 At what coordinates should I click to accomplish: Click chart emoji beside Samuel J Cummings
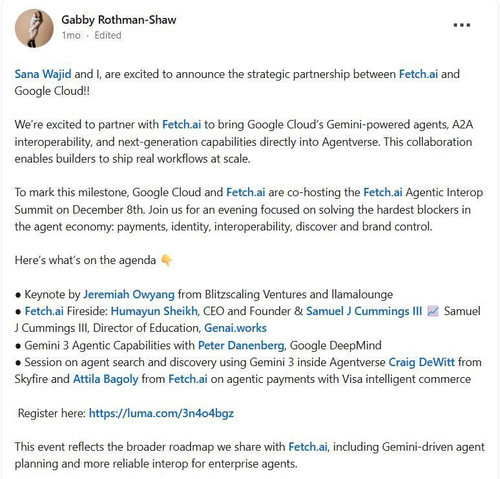click(433, 311)
